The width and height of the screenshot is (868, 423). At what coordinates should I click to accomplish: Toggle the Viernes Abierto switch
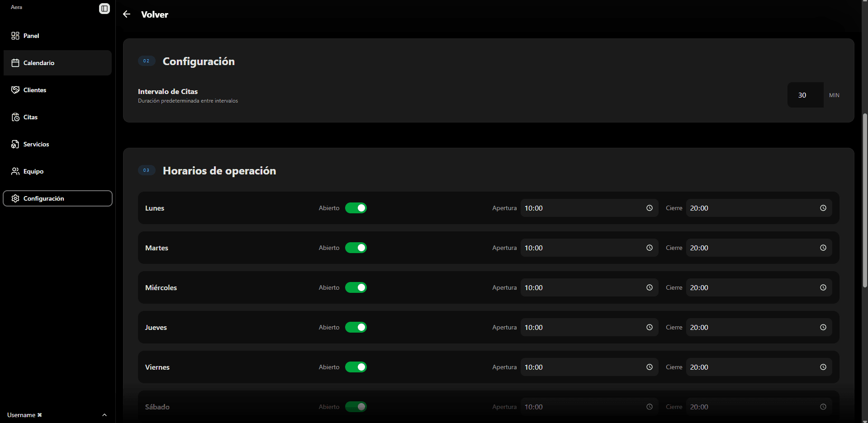[356, 367]
